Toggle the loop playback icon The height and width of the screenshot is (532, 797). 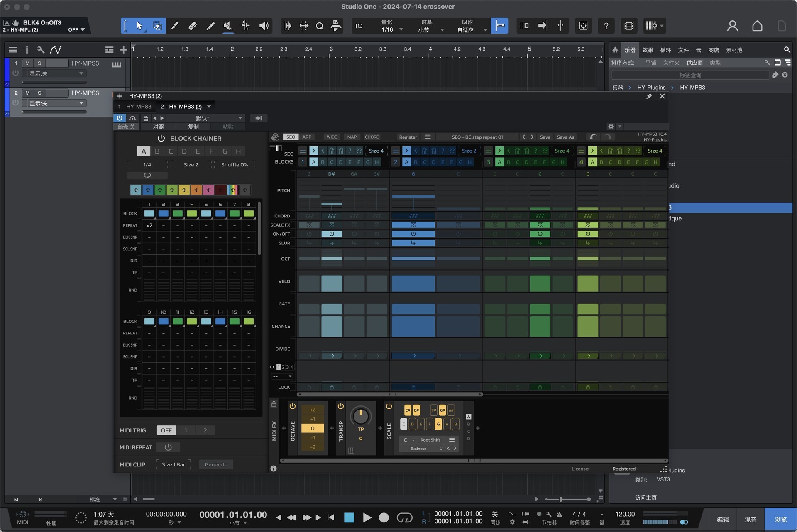click(404, 517)
